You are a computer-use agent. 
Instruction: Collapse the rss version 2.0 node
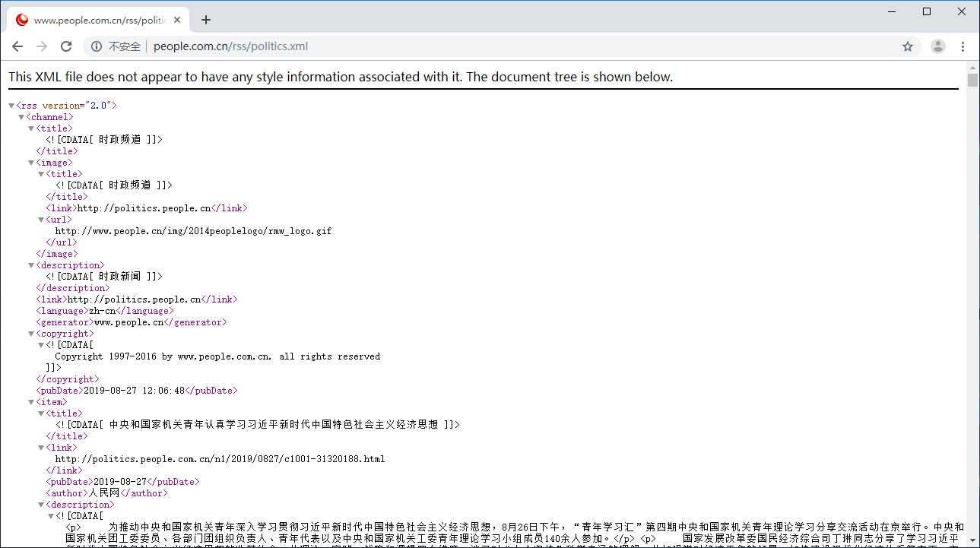pos(11,106)
